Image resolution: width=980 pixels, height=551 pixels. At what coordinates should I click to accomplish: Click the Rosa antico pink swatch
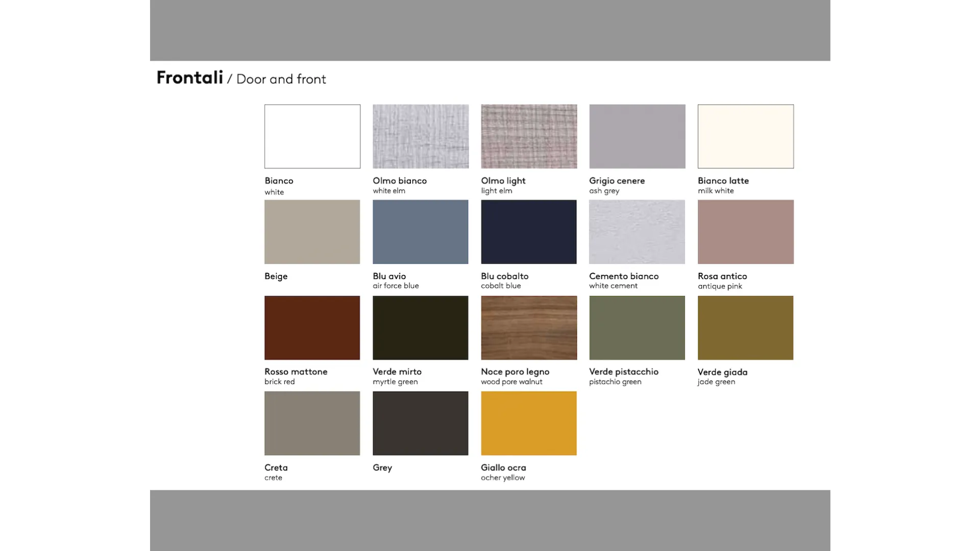745,232
